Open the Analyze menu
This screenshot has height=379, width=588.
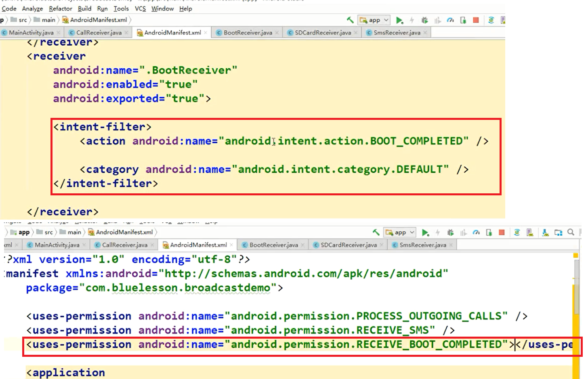point(32,8)
